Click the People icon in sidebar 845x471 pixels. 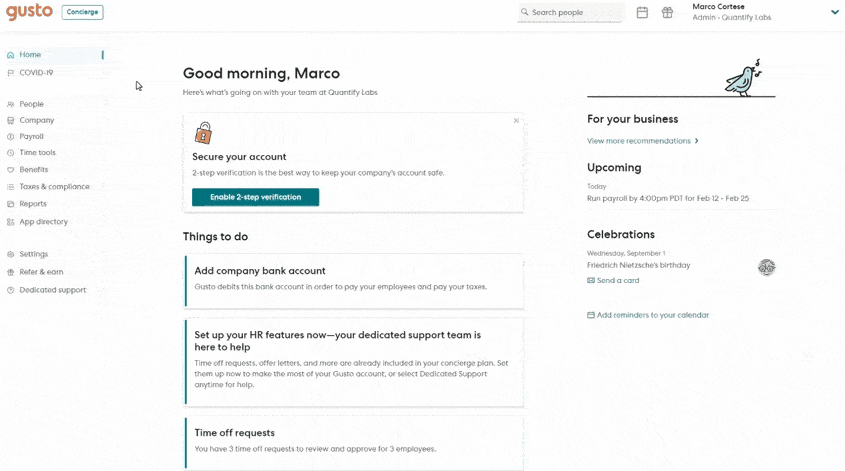pos(10,104)
